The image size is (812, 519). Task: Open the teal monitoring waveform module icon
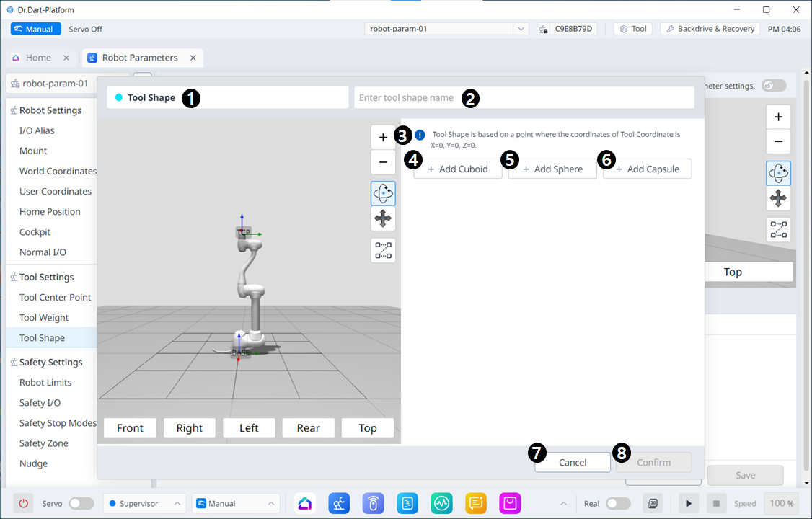(441, 503)
